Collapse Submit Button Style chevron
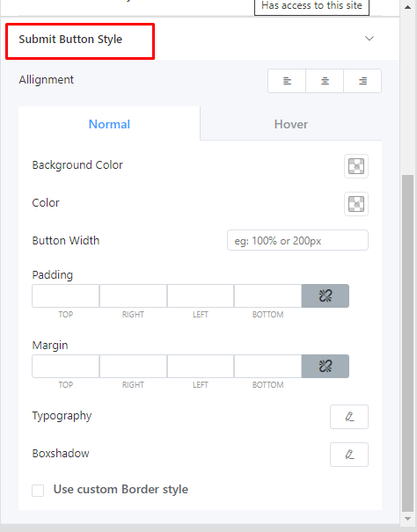This screenshot has width=417, height=532. click(369, 39)
